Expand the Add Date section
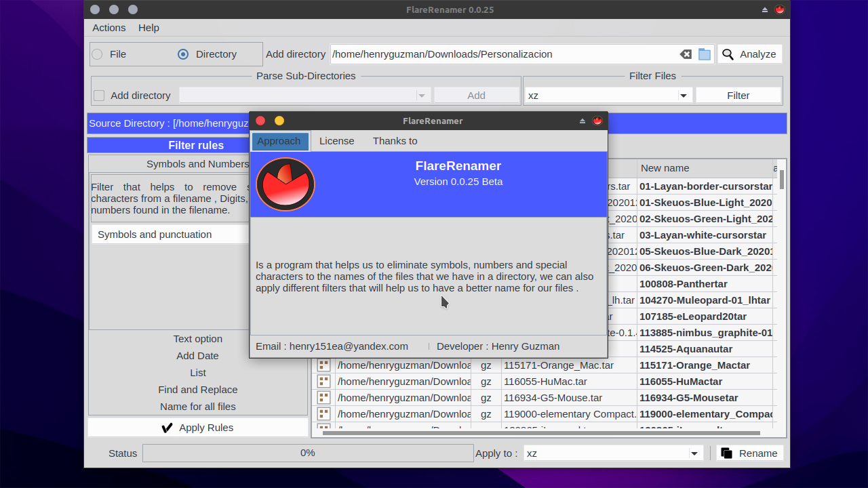Viewport: 868px width, 488px height. click(198, 356)
